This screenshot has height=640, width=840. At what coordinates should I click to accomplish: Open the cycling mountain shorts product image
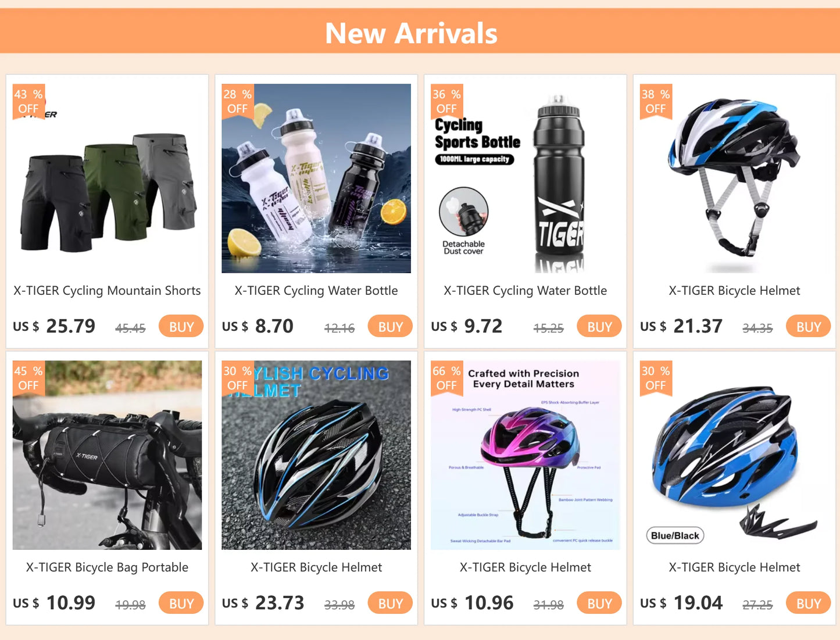tap(107, 178)
